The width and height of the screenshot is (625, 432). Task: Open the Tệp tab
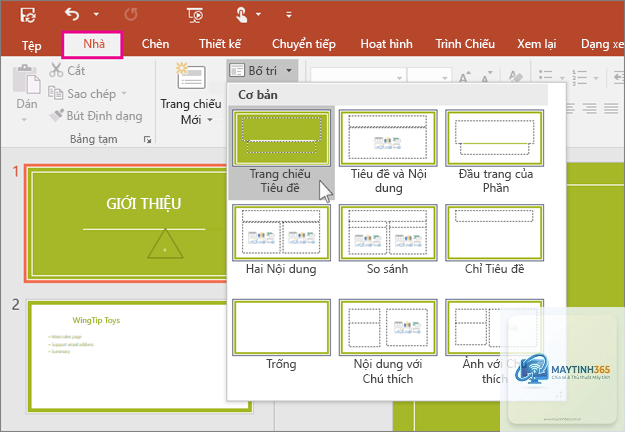point(31,45)
